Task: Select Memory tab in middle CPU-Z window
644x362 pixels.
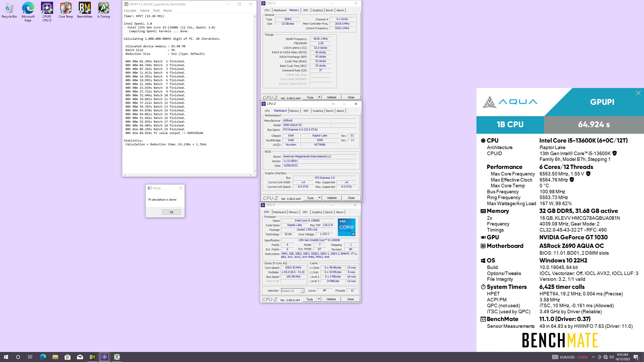Action: [294, 111]
